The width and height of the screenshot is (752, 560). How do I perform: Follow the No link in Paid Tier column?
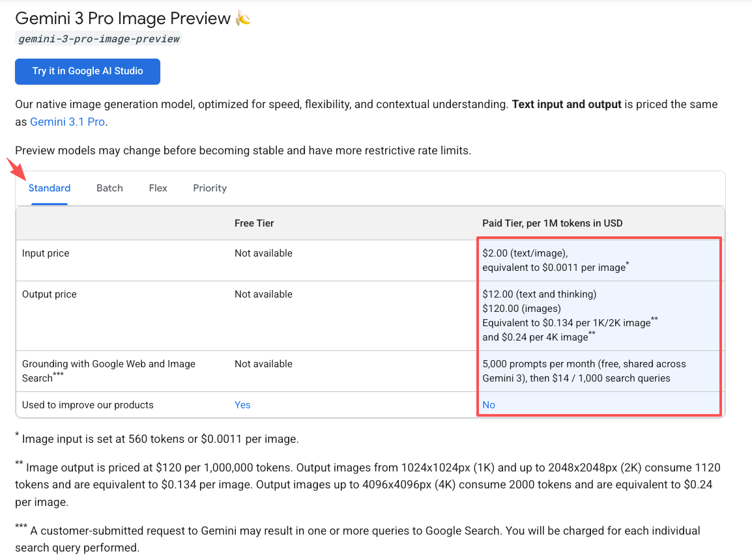(x=489, y=405)
